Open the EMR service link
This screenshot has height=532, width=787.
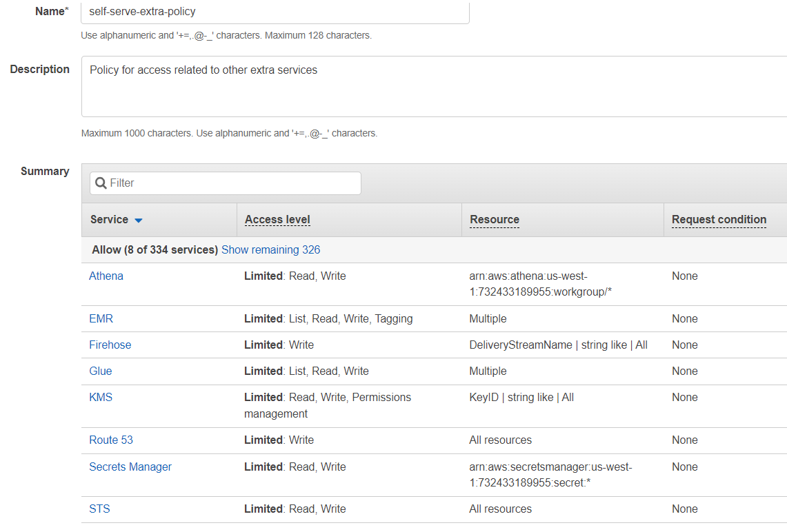[x=101, y=318]
